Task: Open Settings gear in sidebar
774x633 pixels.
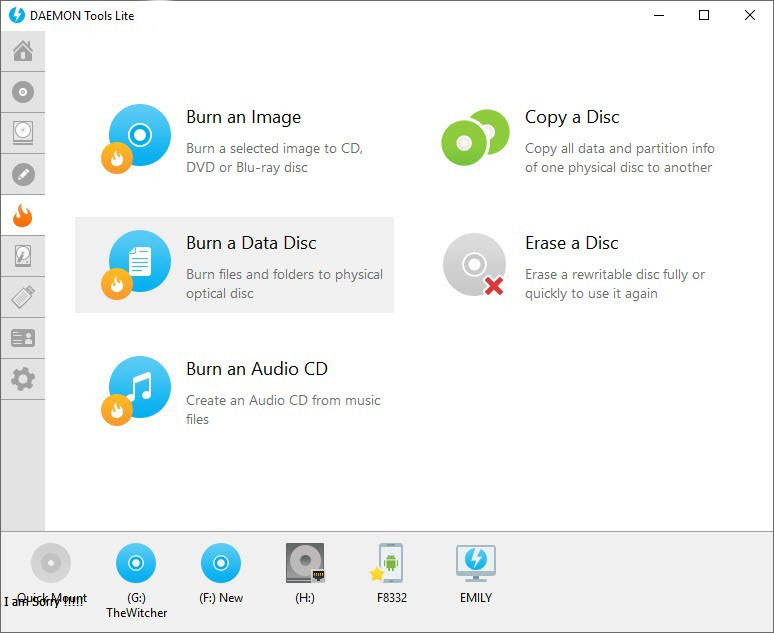Action: point(23,379)
